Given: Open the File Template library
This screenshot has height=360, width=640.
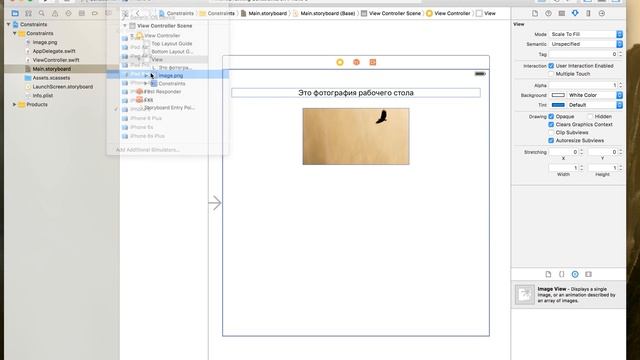Looking at the screenshot, I should 548,274.
